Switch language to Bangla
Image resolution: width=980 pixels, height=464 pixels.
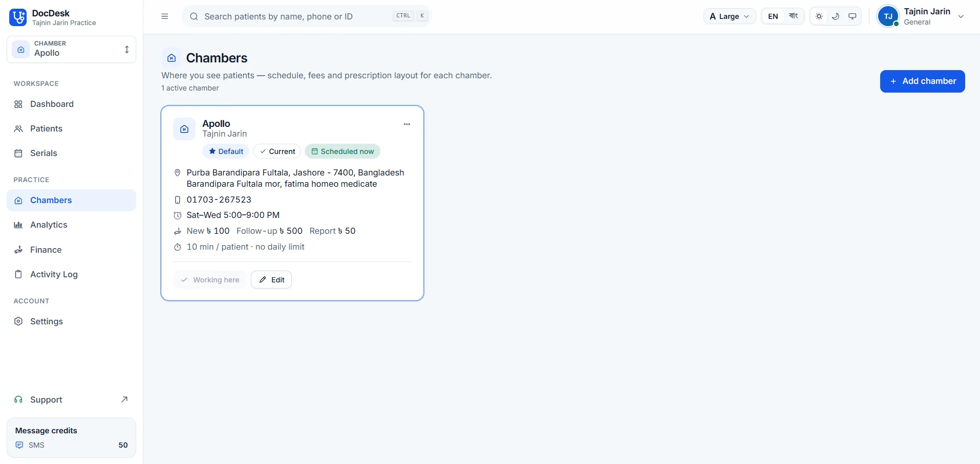point(793,16)
